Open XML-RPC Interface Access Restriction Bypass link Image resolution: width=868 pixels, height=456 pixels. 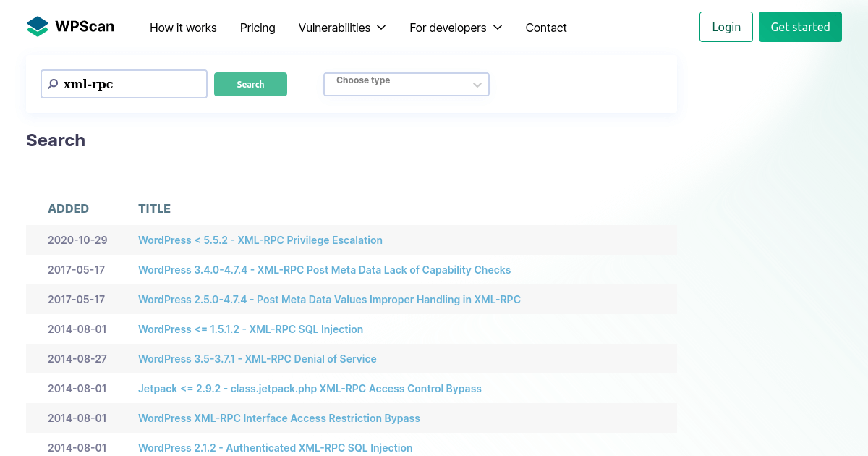pyautogui.click(x=279, y=418)
